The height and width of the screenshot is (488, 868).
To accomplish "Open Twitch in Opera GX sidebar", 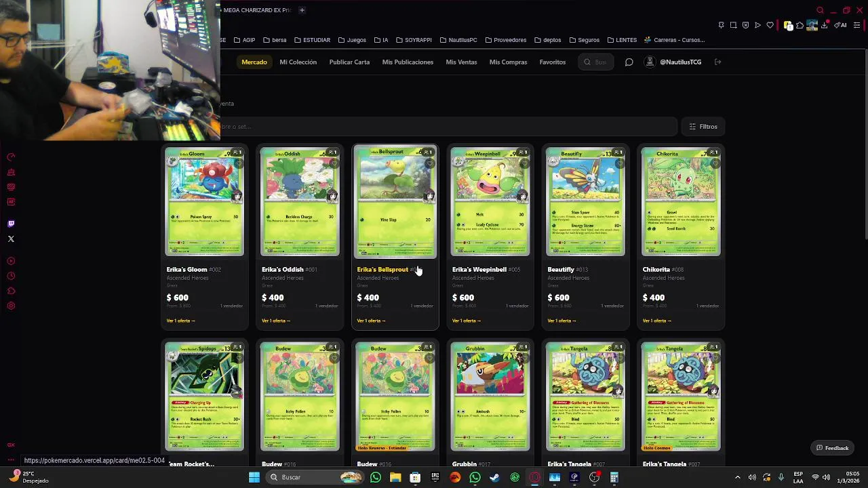I will pos(11,224).
